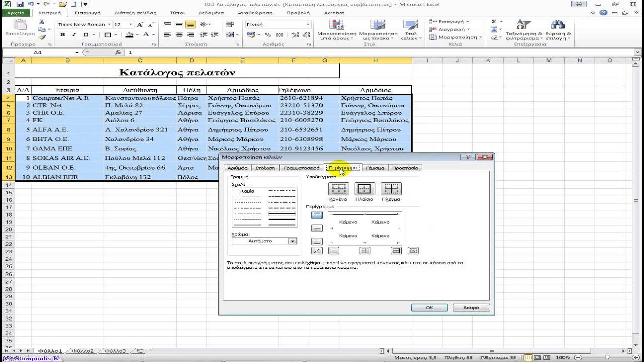Toggle the left border button in dialog
The image size is (644, 362).
click(x=333, y=250)
